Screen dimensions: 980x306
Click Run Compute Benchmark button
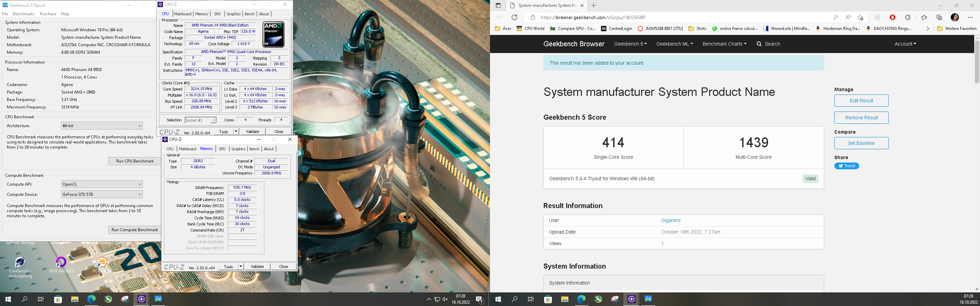click(135, 230)
